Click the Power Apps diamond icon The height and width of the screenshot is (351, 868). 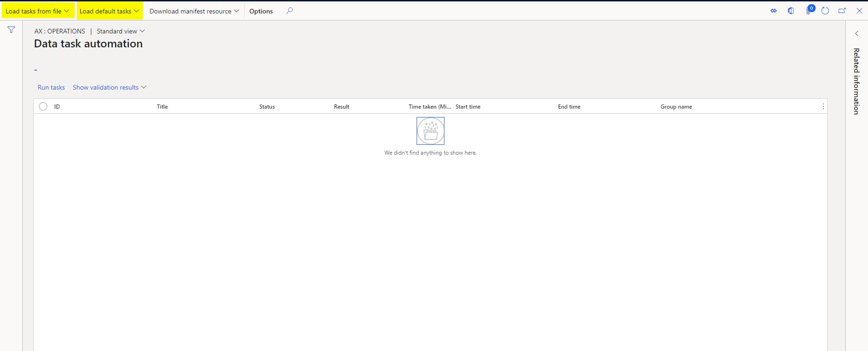point(773,11)
